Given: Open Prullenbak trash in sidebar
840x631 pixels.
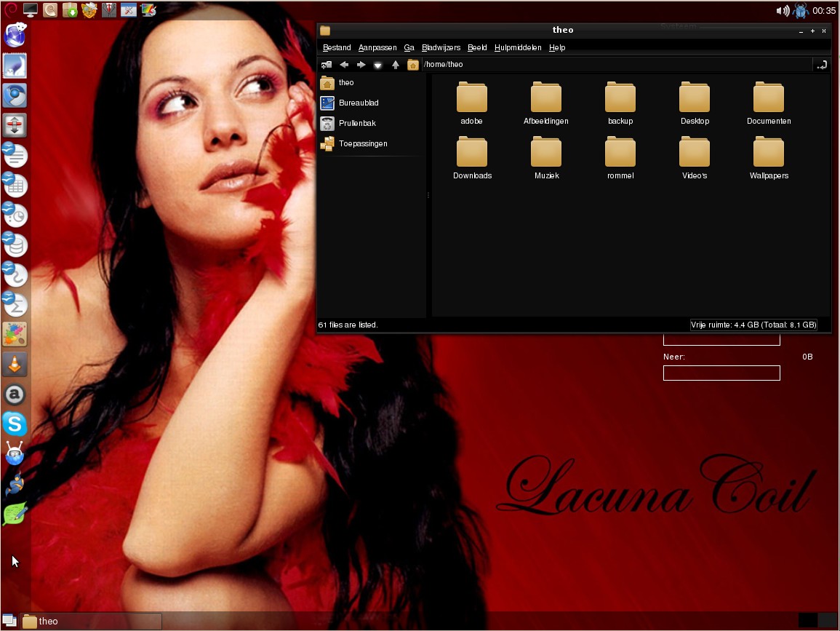Looking at the screenshot, I should point(371,123).
